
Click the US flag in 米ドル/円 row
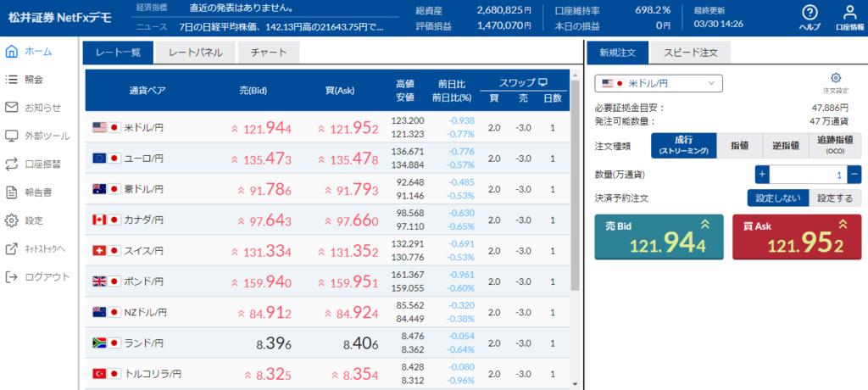point(100,127)
